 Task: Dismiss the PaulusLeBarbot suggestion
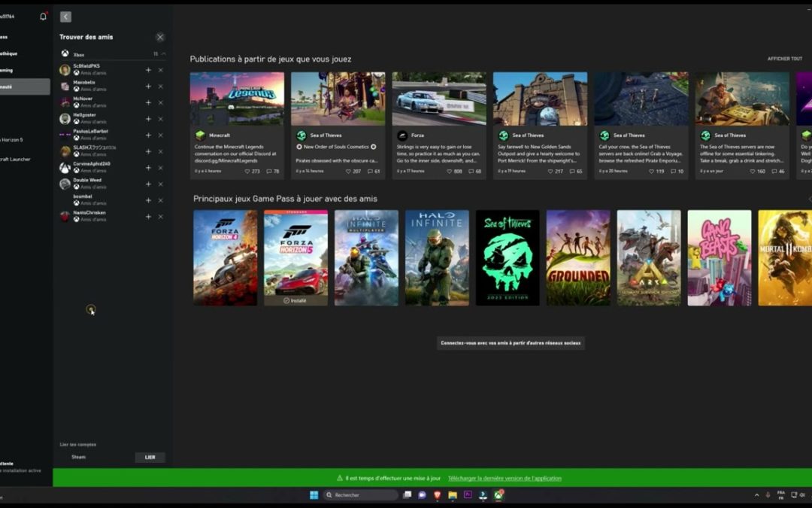pyautogui.click(x=161, y=135)
